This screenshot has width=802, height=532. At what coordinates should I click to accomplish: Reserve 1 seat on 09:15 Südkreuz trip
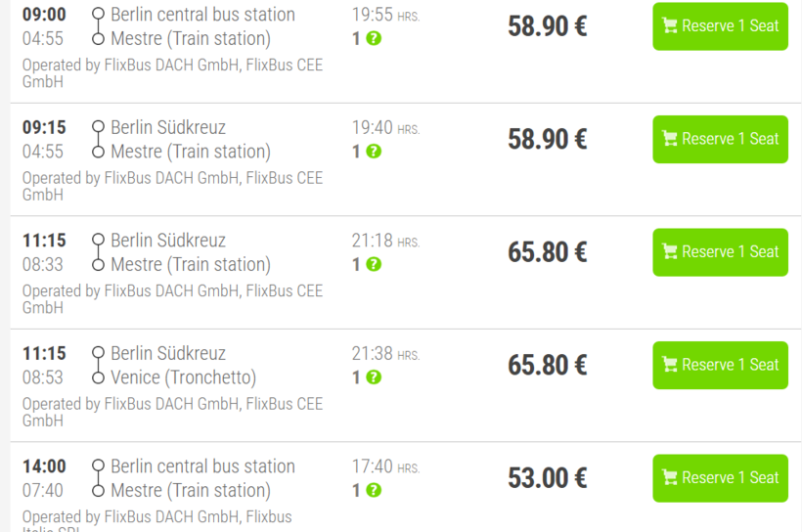coord(720,139)
